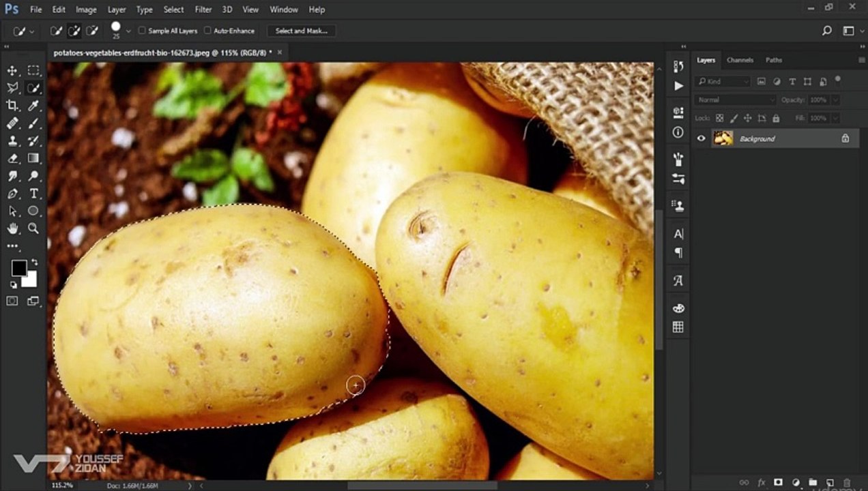The height and width of the screenshot is (491, 868).
Task: Click the search magnifier in the options bar
Action: [x=826, y=31]
